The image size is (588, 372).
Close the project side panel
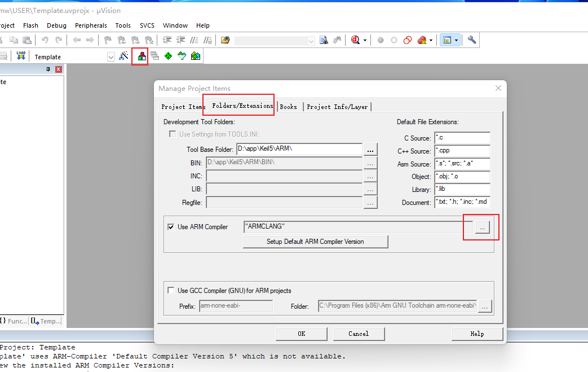click(x=58, y=69)
